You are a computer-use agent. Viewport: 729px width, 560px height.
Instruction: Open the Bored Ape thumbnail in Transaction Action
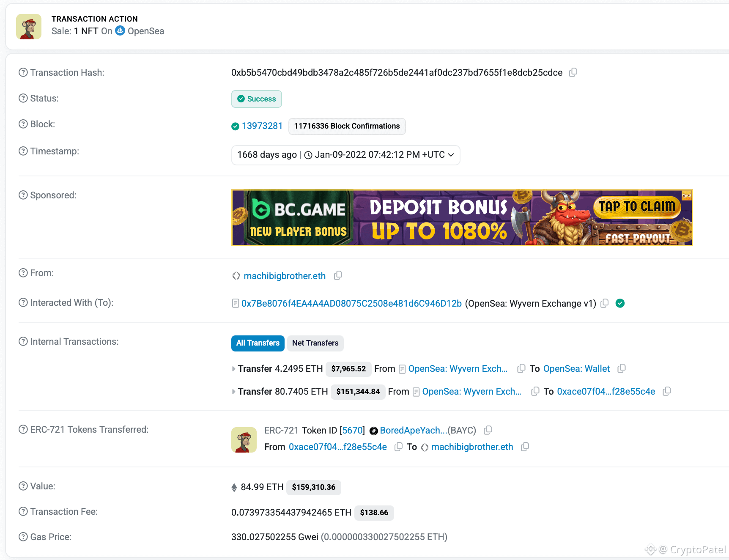click(29, 27)
